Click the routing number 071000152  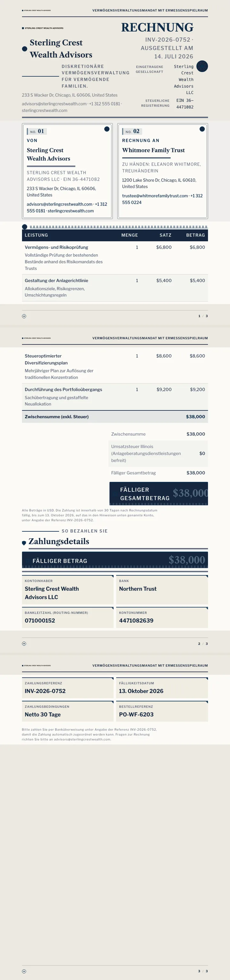40,620
